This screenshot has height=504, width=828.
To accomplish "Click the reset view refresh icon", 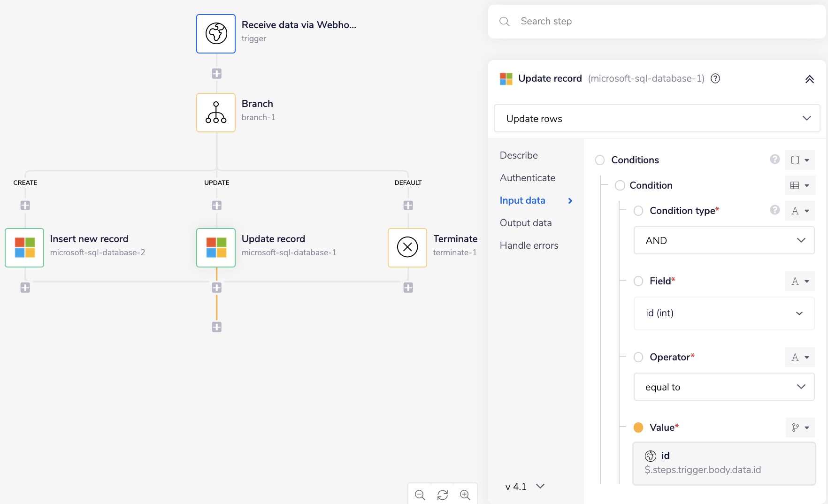I will tap(443, 495).
